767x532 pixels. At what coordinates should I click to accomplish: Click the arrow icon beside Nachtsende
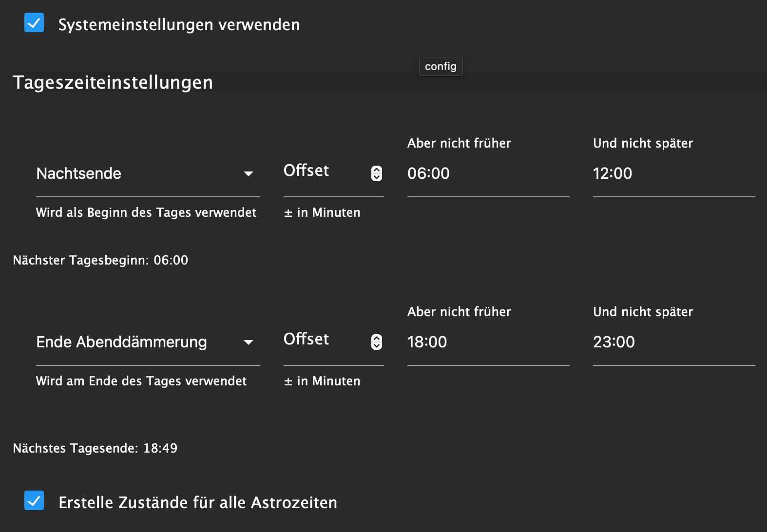249,174
